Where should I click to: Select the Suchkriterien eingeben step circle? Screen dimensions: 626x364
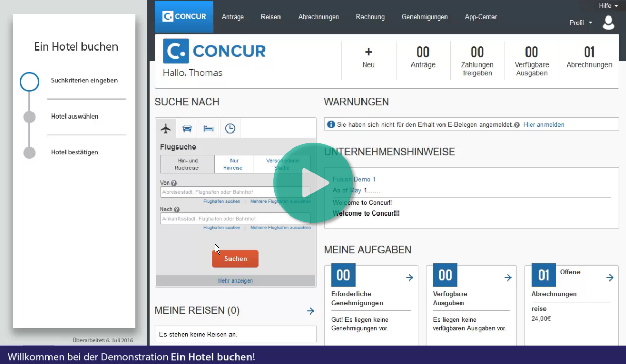coord(29,82)
